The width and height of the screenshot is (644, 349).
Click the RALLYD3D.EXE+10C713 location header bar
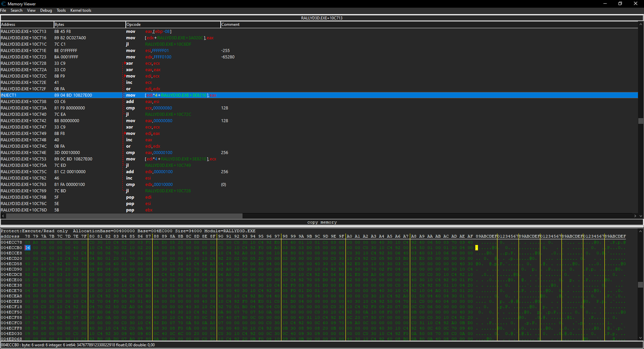(322, 18)
